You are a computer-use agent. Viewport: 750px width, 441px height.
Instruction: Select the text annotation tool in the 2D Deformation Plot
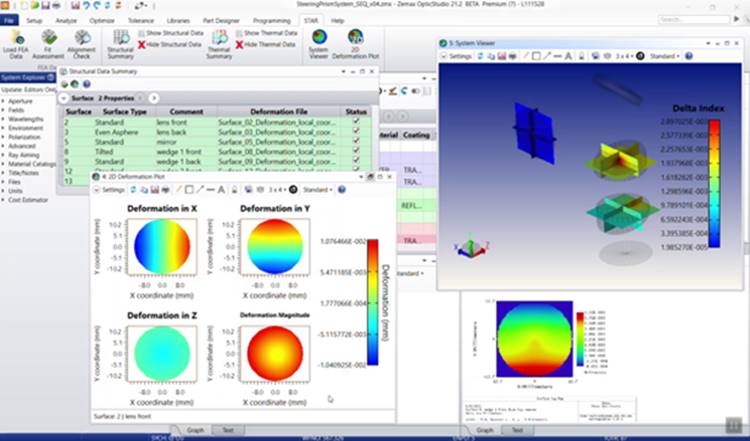pos(221,190)
